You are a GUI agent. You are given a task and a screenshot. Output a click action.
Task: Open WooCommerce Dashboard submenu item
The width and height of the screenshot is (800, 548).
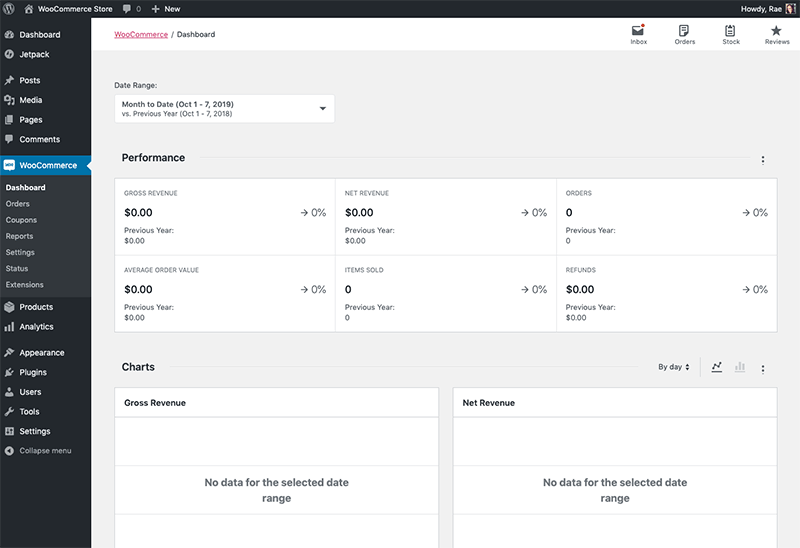(x=26, y=187)
